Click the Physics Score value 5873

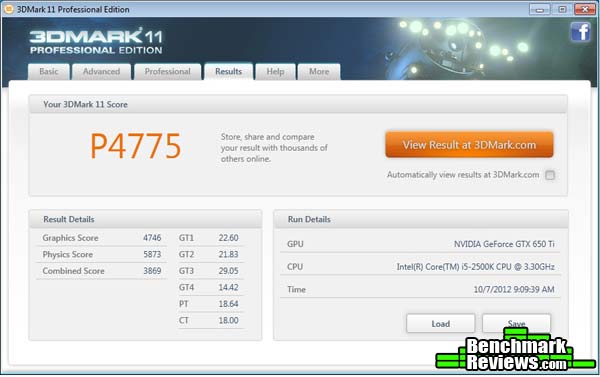(x=152, y=254)
